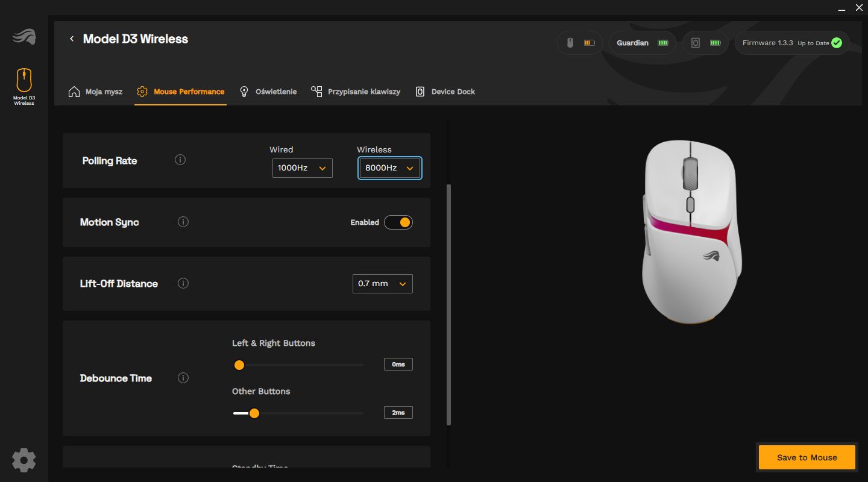Disable the Motion Sync toggle
This screenshot has height=482, width=868.
click(398, 222)
